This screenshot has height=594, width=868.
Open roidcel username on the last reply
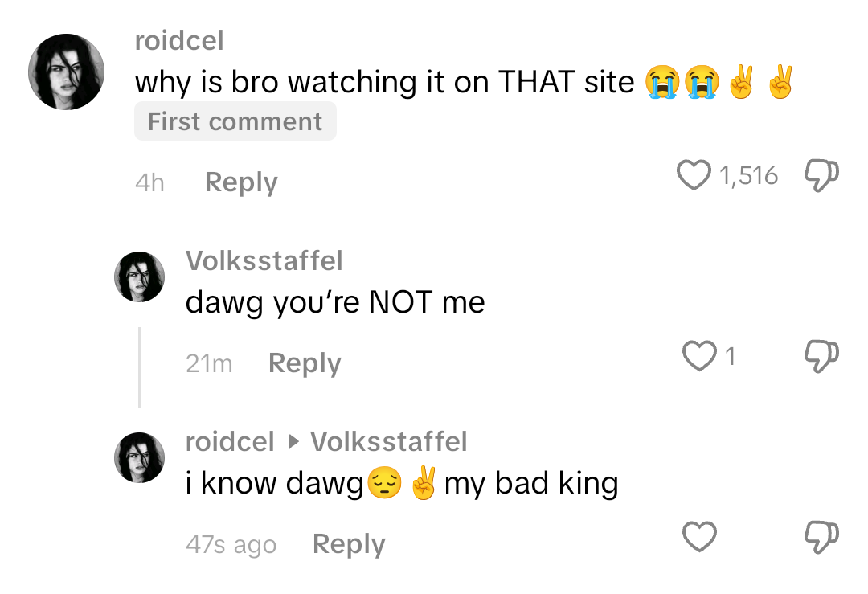pyautogui.click(x=230, y=441)
